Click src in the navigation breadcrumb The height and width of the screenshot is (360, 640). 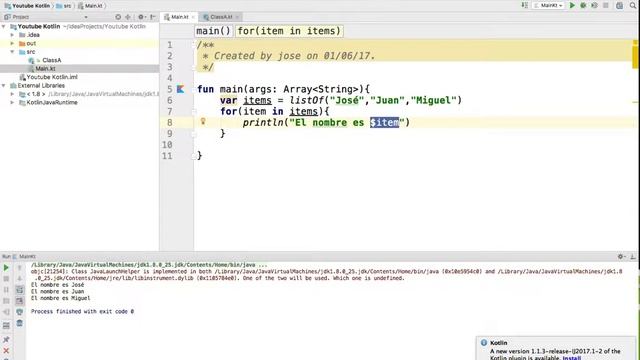64,6
